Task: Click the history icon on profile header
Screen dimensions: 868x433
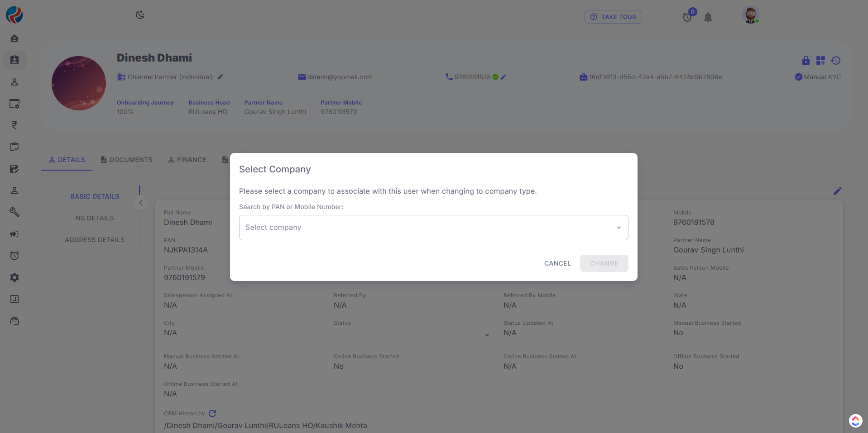Action: tap(836, 61)
